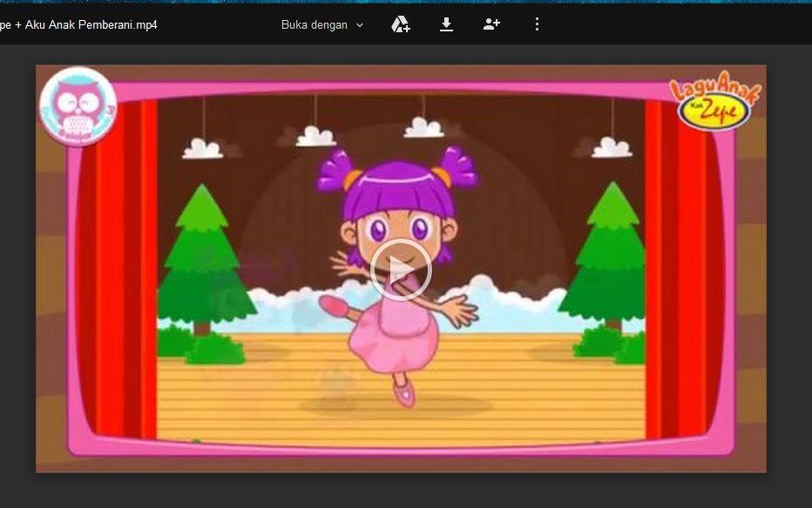Screen dimensions: 812x508
Task: Open the three-dot more actions menu
Action: click(x=537, y=24)
